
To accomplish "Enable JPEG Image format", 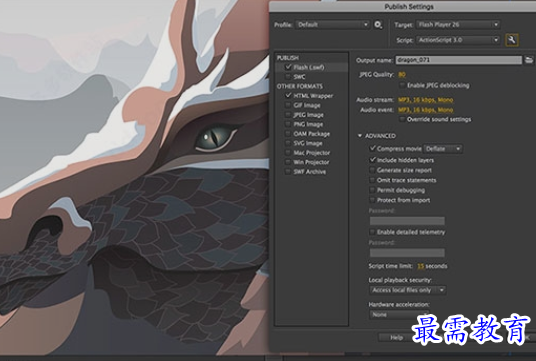I will coord(288,115).
